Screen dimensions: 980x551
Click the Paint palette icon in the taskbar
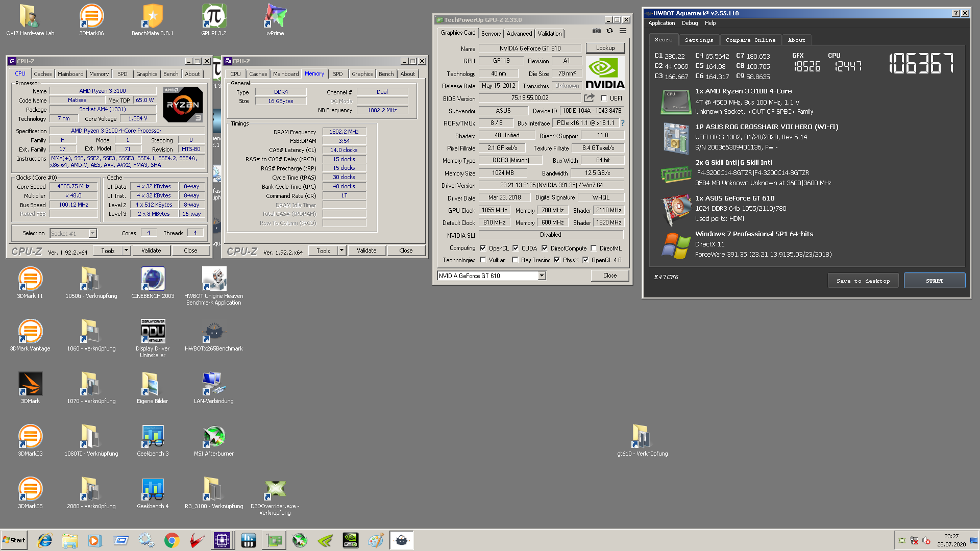pos(376,540)
